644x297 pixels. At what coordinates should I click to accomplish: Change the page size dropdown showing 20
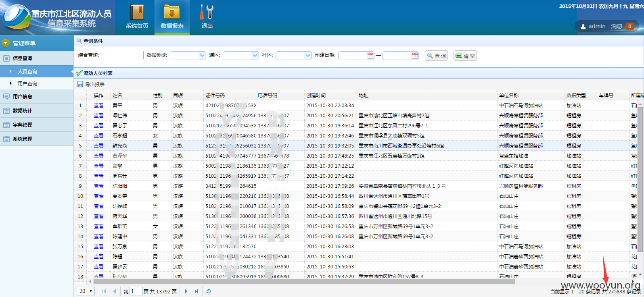pyautogui.click(x=86, y=291)
